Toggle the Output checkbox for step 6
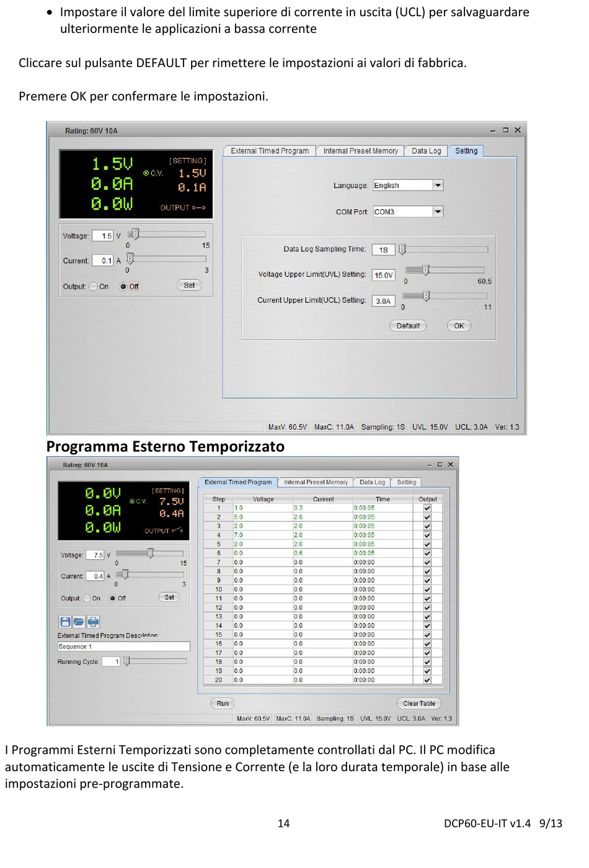Viewport: 589px width, 868px height. (427, 553)
